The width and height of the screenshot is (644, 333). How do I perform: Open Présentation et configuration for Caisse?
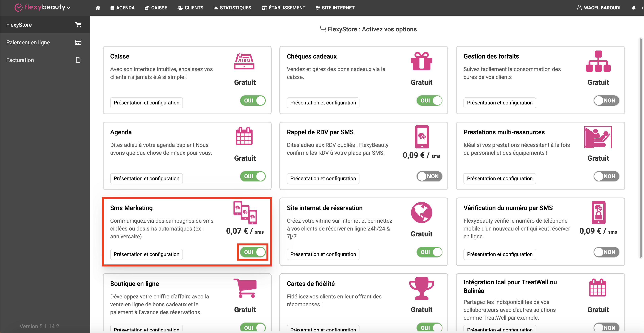click(147, 103)
